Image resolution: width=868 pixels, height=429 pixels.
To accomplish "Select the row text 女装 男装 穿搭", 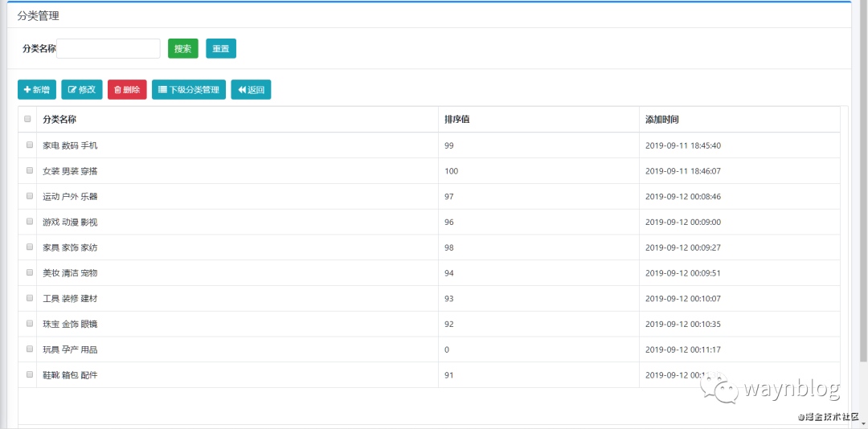I will (70, 171).
